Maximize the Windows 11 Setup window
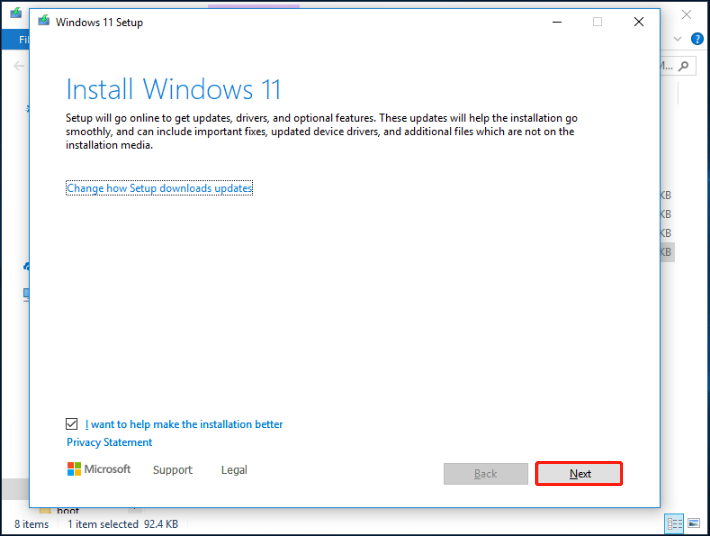 (x=597, y=22)
